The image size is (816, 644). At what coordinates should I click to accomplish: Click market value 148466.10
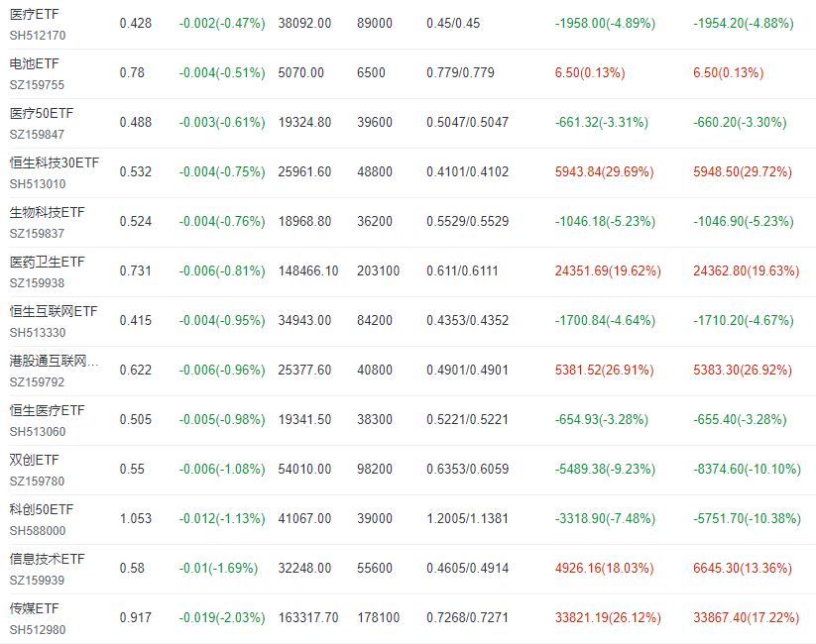click(308, 271)
